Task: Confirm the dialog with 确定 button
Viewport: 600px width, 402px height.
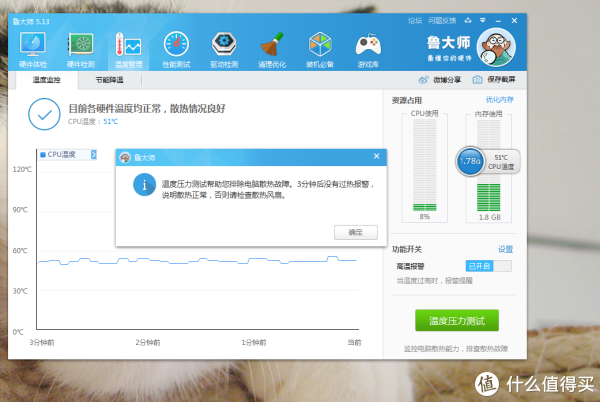Action: [356, 232]
